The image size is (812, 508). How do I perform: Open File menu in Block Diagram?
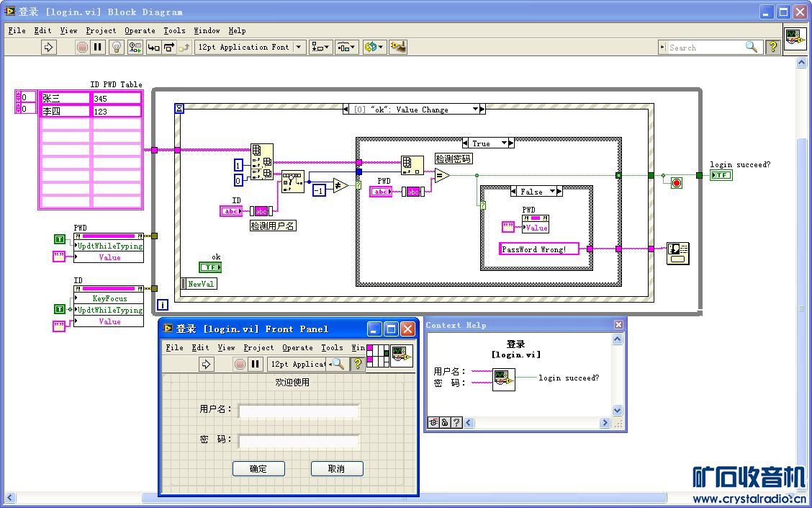(x=17, y=30)
